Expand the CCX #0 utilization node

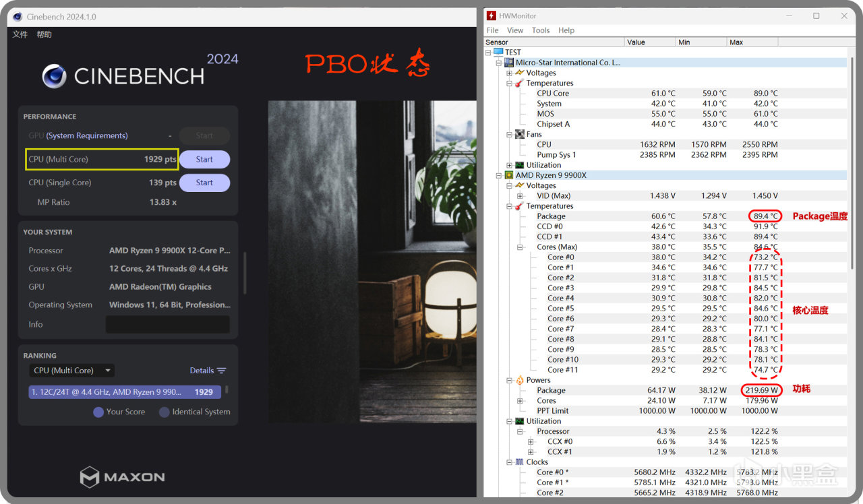[531, 441]
